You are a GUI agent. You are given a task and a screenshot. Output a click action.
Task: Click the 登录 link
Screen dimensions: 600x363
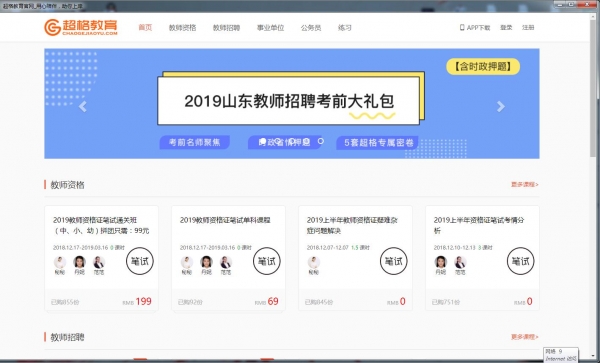click(506, 28)
